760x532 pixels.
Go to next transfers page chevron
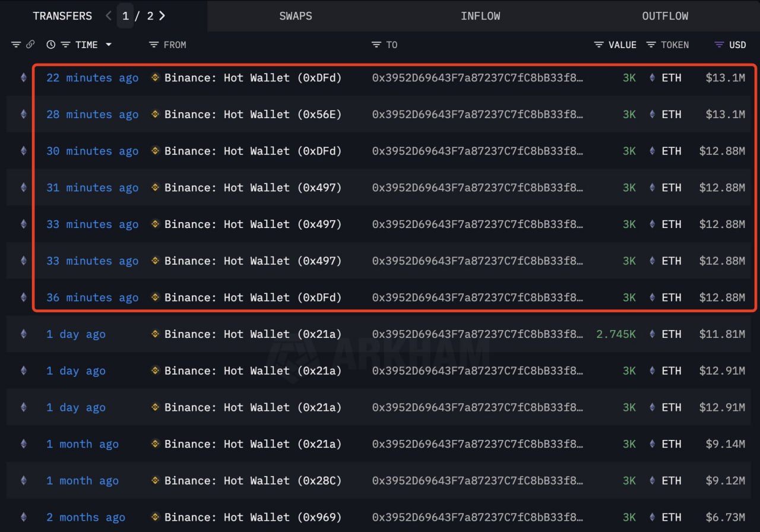162,16
